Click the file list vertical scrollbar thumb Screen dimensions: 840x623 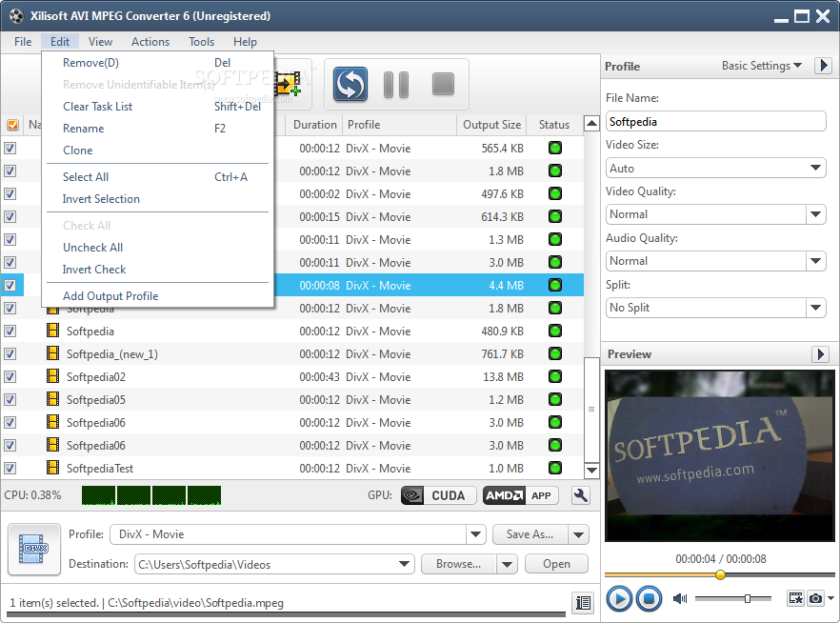coord(591,410)
